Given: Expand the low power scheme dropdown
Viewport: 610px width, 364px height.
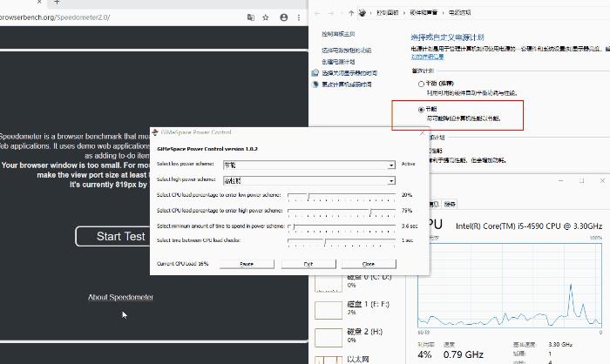Looking at the screenshot, I should pyautogui.click(x=391, y=165).
